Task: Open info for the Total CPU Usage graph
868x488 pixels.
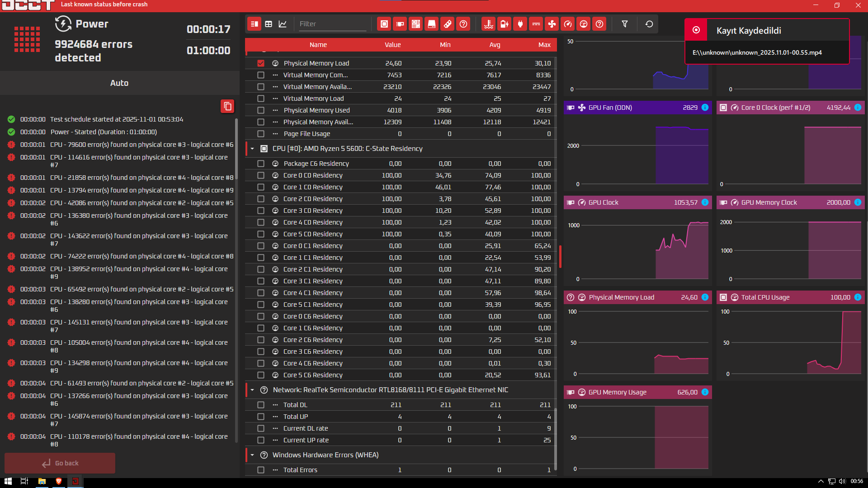Action: tap(858, 297)
